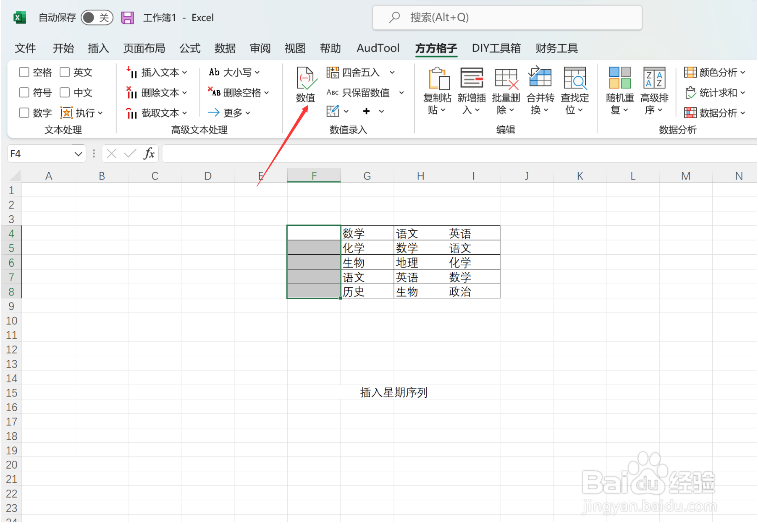
Task: Click the 新增插入 (insert new) icon
Action: 472,78
